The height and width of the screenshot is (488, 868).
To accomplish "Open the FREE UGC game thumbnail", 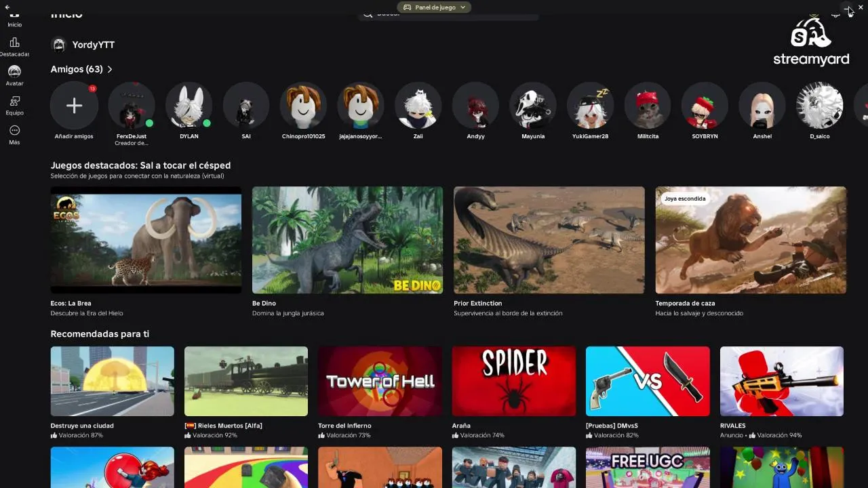I will click(648, 468).
